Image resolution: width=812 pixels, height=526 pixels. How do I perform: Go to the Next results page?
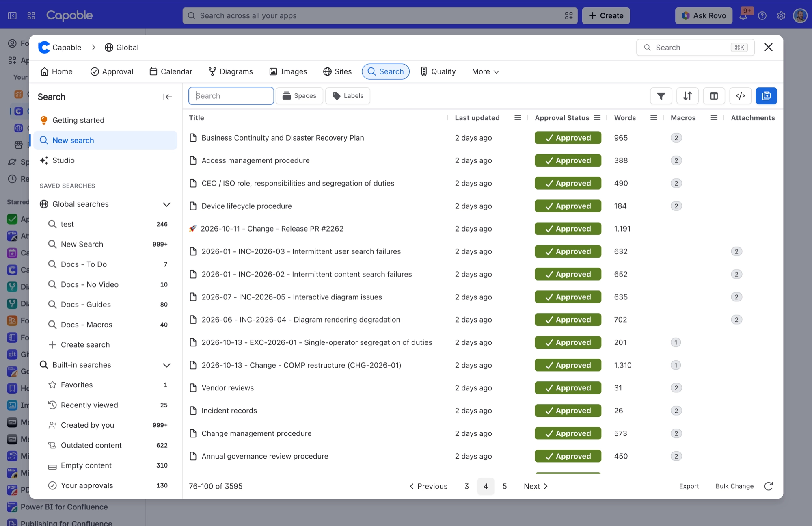(536, 486)
